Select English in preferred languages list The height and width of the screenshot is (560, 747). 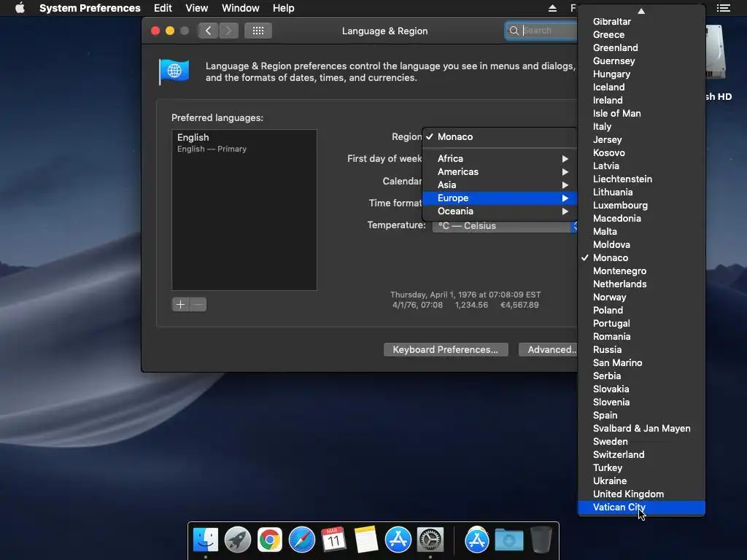244,142
